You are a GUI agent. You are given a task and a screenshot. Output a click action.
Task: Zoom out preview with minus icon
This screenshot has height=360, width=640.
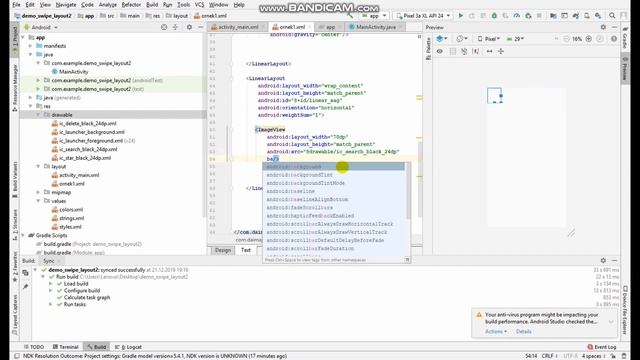click(x=566, y=39)
